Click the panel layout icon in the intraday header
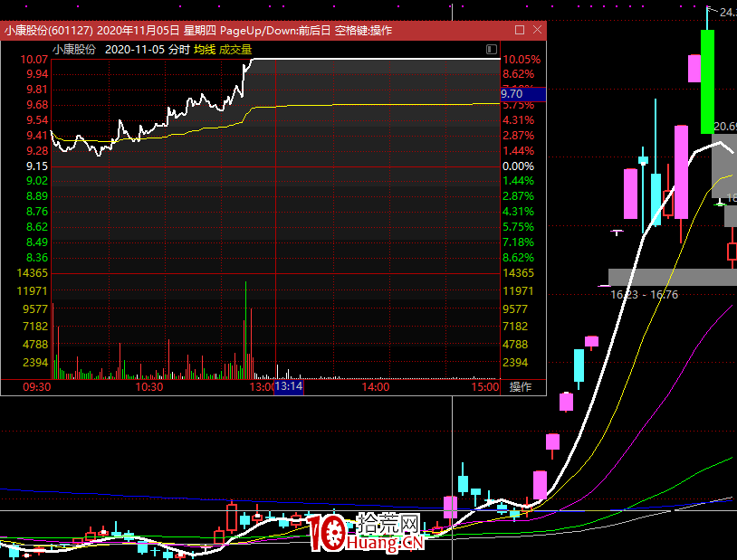Viewport: 737px width, 560px height. pos(492,49)
